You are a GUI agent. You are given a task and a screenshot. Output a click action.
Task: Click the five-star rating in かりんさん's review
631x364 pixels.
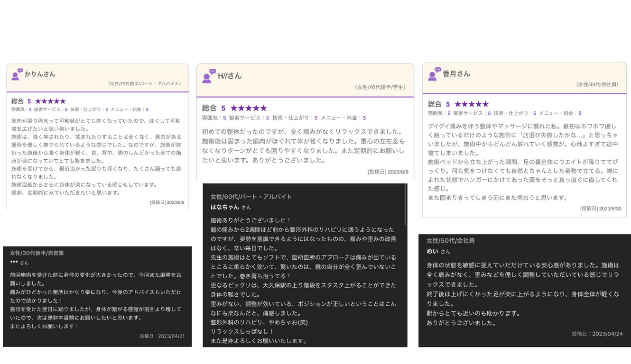(x=50, y=101)
